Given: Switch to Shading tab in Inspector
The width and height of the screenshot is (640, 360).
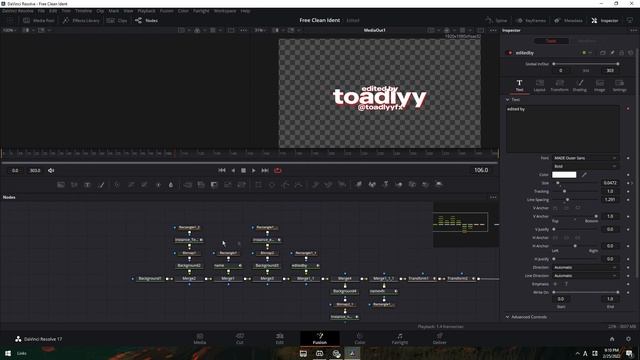Looking at the screenshot, I should click(x=580, y=86).
